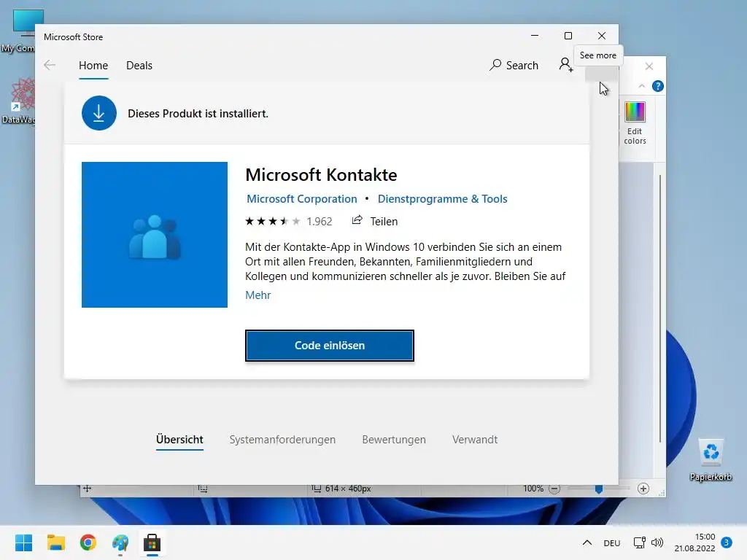Screen dimensions: 747x560
Task: Click the Dieses Produkt ist installiert message
Action: point(198,114)
